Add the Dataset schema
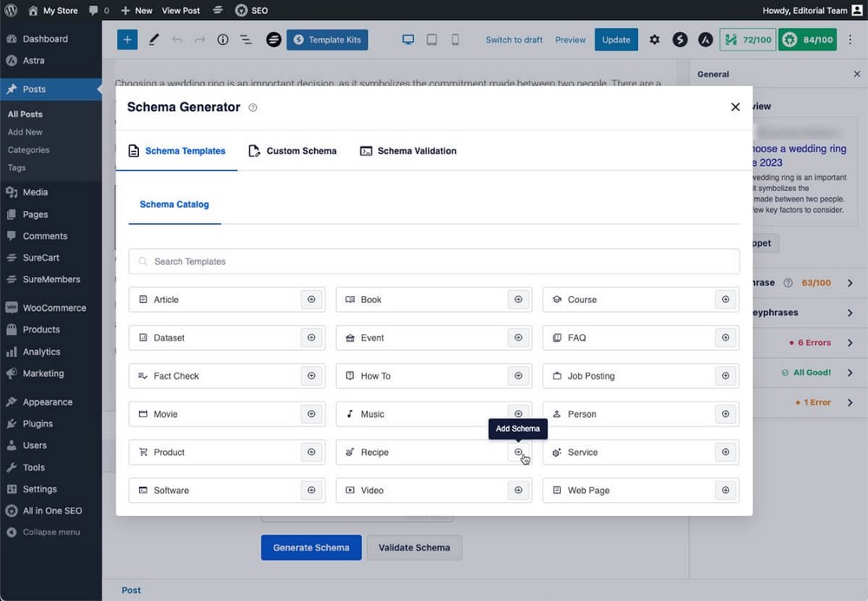The height and width of the screenshot is (601, 868). point(311,338)
